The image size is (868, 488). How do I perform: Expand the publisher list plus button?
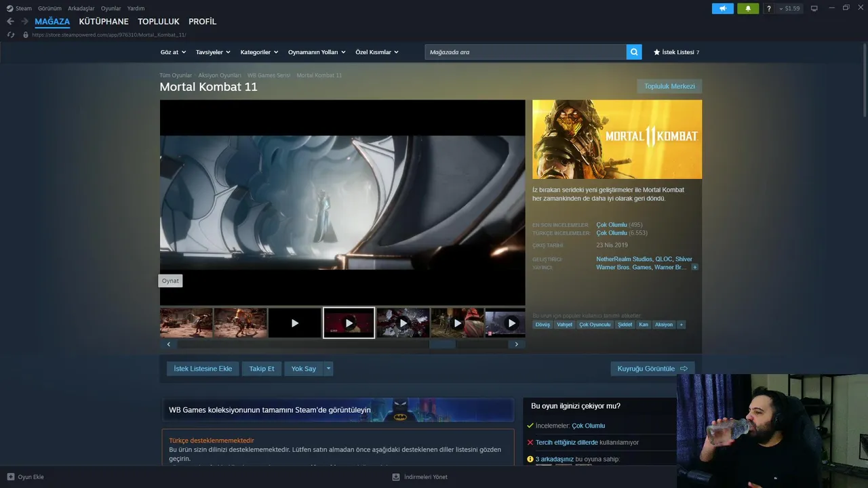(x=694, y=268)
